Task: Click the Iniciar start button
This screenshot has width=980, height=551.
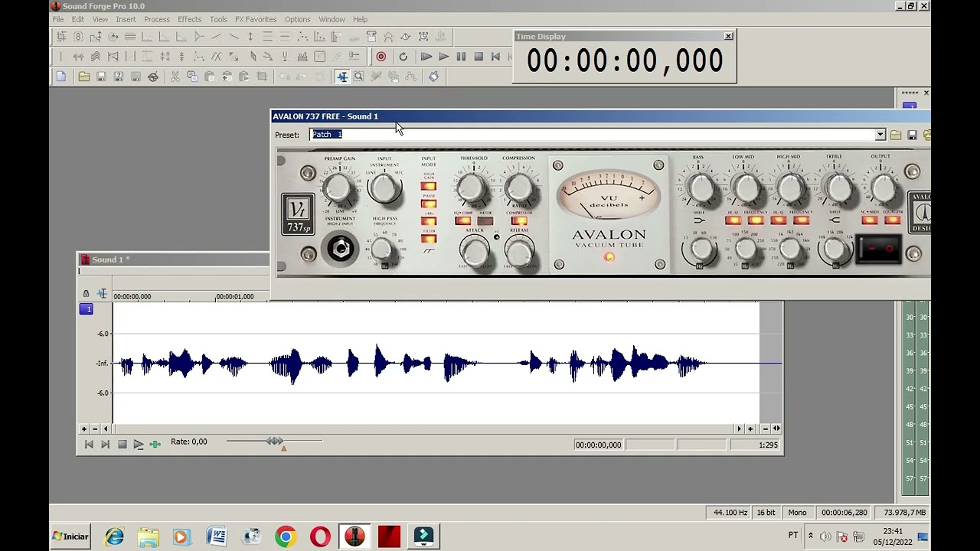Action: 71,536
